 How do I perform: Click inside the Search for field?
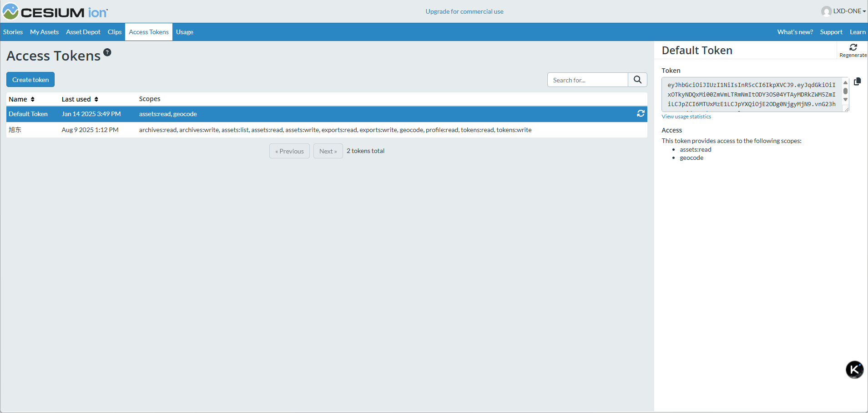pyautogui.click(x=587, y=79)
